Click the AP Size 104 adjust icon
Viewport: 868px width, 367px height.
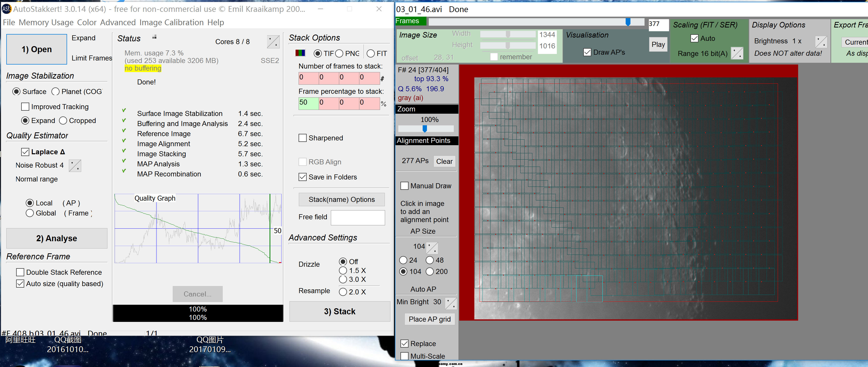[432, 248]
